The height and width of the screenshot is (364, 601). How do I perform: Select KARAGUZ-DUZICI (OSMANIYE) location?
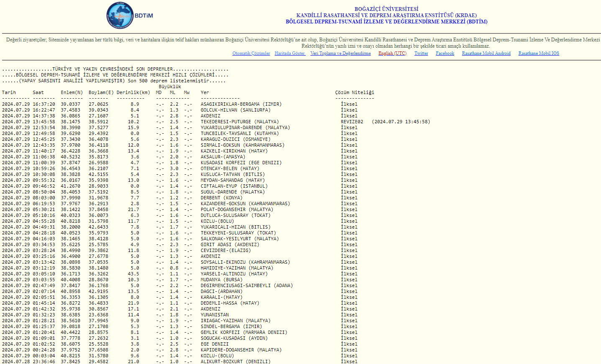pyautogui.click(x=235, y=140)
